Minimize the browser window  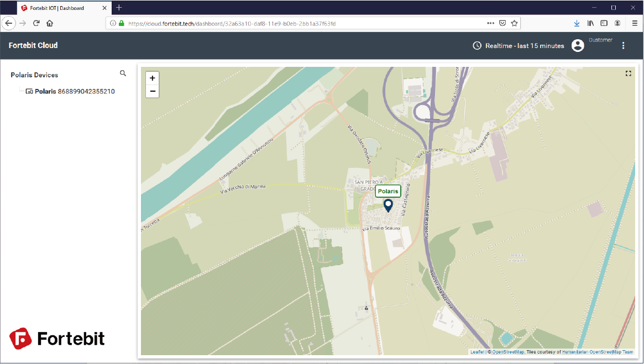(x=594, y=8)
